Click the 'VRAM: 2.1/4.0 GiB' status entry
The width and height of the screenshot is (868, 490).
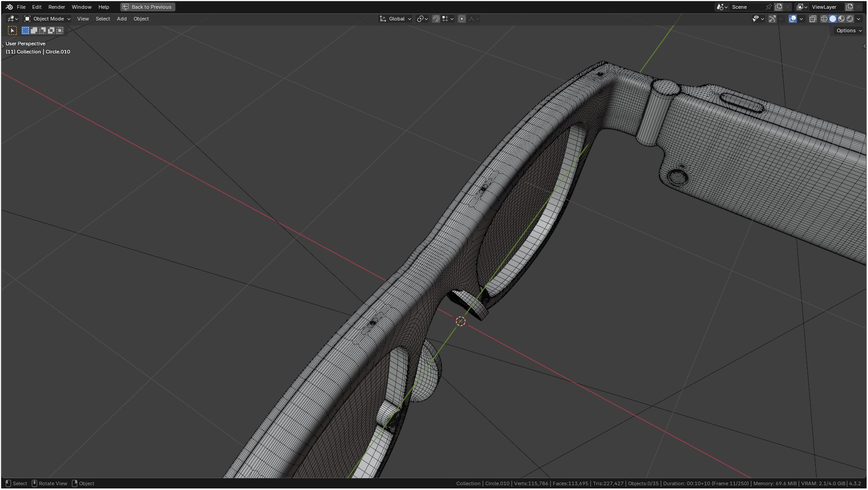[823, 484]
